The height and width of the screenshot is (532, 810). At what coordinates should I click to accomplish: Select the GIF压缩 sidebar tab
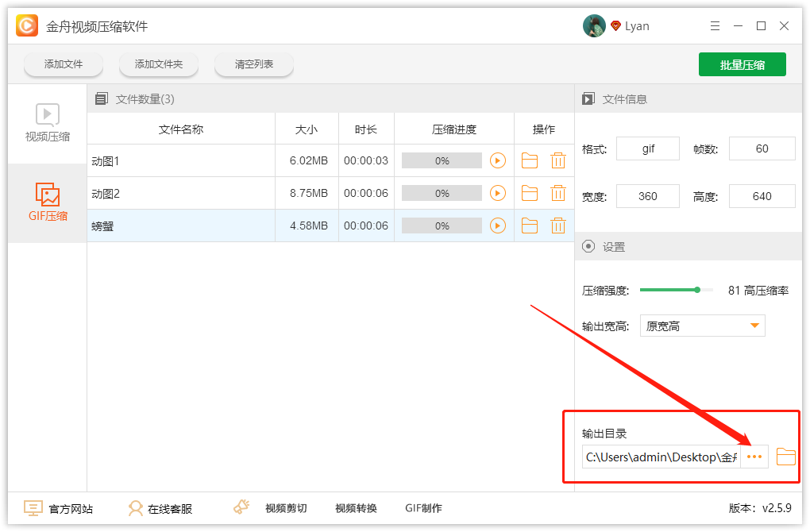pyautogui.click(x=48, y=202)
